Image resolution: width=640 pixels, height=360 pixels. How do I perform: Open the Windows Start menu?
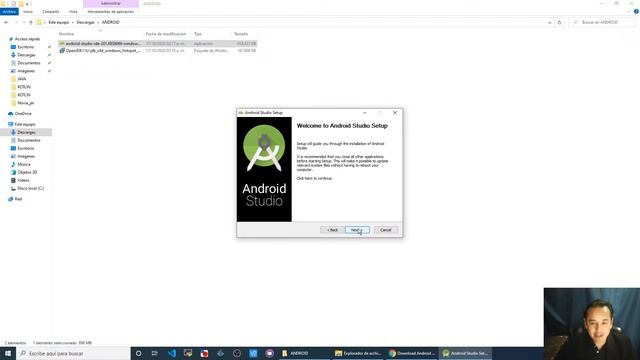tap(8, 353)
